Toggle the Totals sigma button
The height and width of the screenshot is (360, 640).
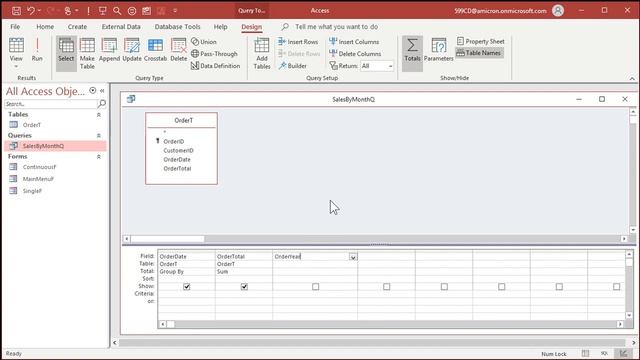[412, 53]
